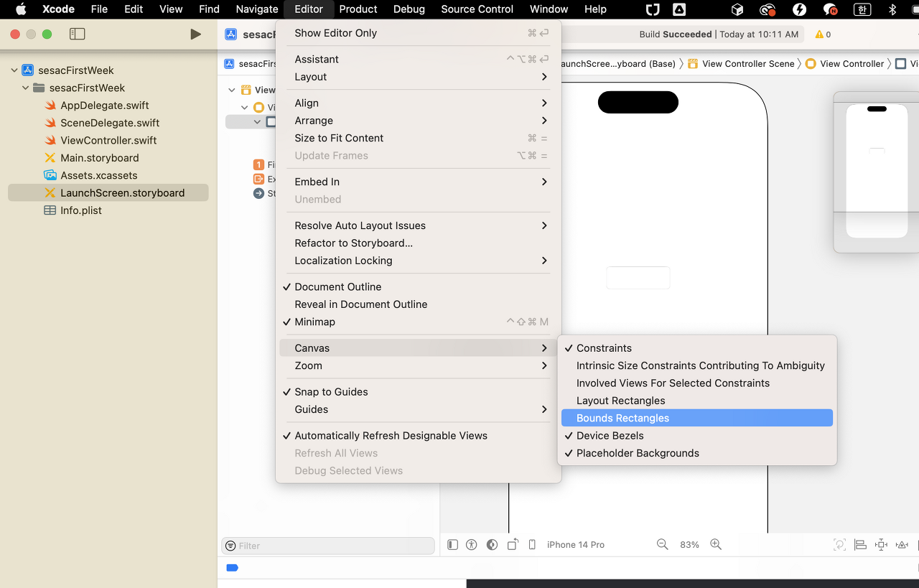Change device orientation using the rotate icon
919x588 pixels.
[x=513, y=544]
